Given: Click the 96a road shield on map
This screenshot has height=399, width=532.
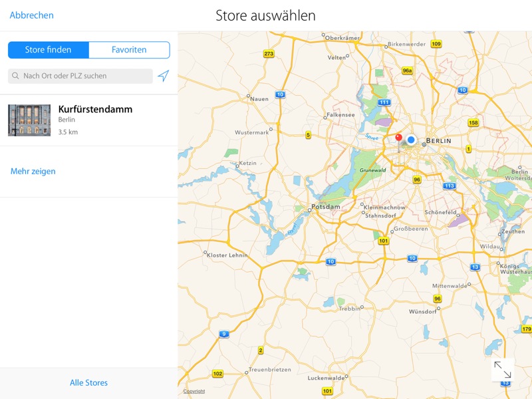Looking at the screenshot, I should coord(408,70).
